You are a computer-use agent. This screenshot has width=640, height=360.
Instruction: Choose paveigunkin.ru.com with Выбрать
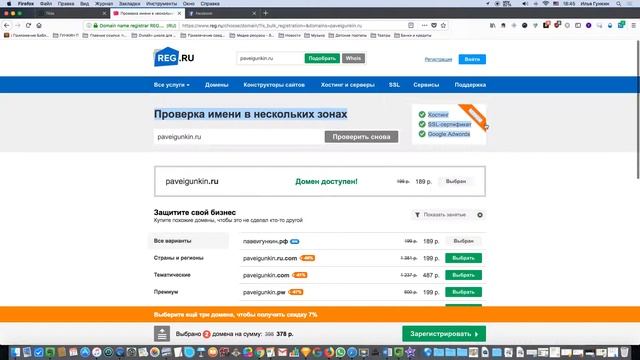[463, 258]
